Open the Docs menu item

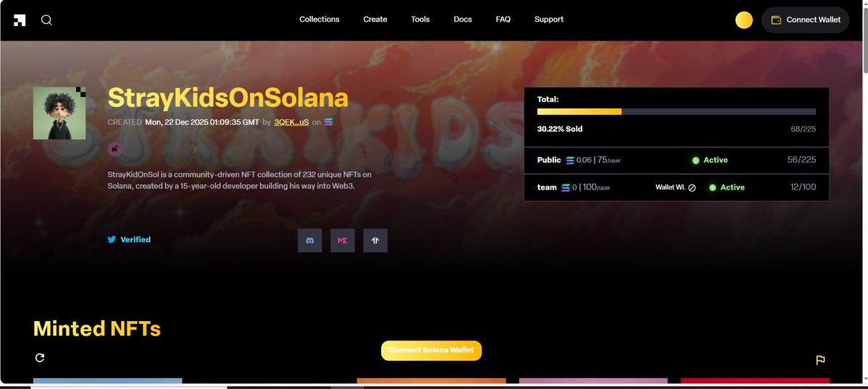463,20
